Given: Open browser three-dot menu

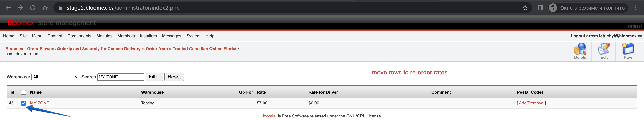Looking at the screenshot, I should [636, 8].
